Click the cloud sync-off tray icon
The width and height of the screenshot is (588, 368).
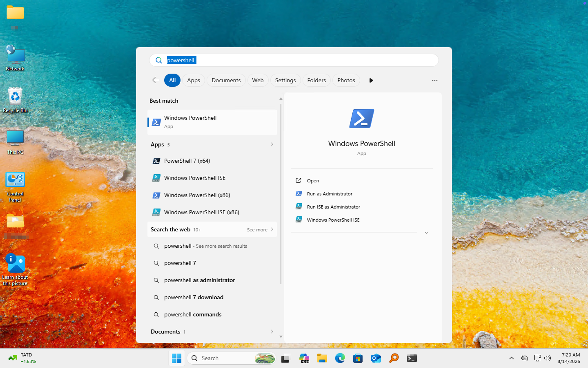(525, 358)
